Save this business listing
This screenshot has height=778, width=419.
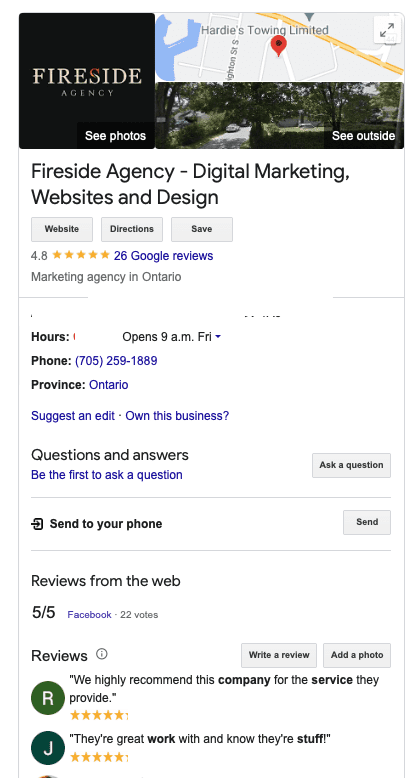click(x=202, y=229)
